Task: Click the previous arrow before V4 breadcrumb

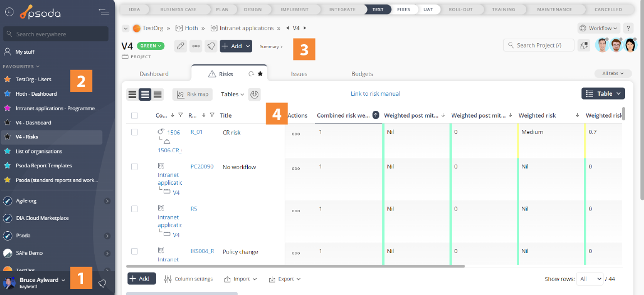Action: point(288,29)
